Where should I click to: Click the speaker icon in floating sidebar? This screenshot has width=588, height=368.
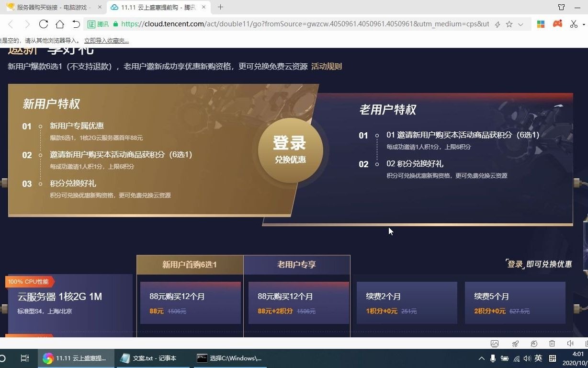pos(570,344)
